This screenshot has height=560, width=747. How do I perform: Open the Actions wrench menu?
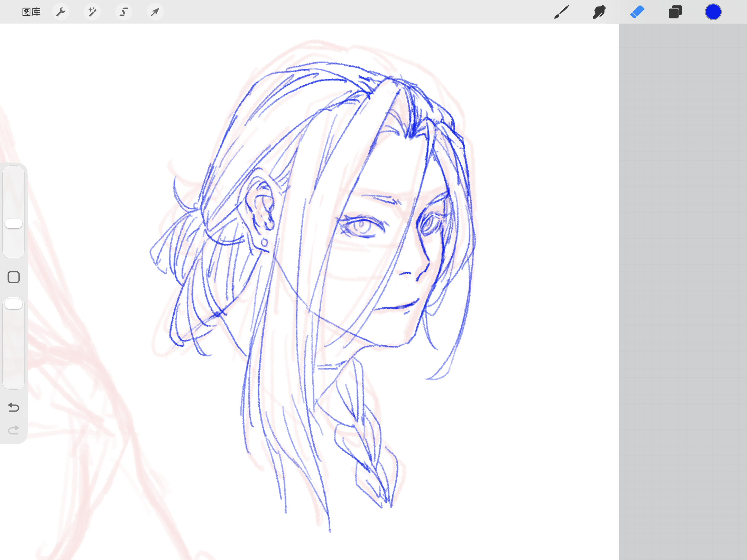click(x=61, y=12)
